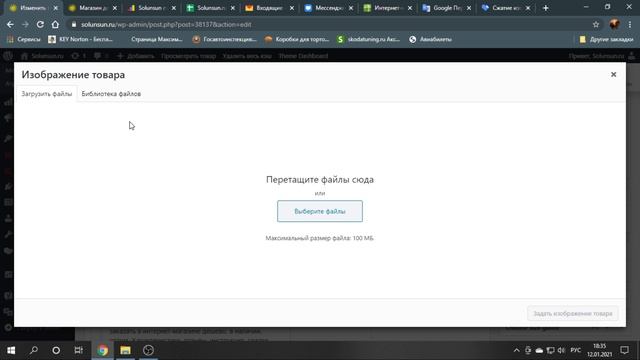Open the volume control in tray
This screenshot has width=640, height=360.
pos(561,350)
